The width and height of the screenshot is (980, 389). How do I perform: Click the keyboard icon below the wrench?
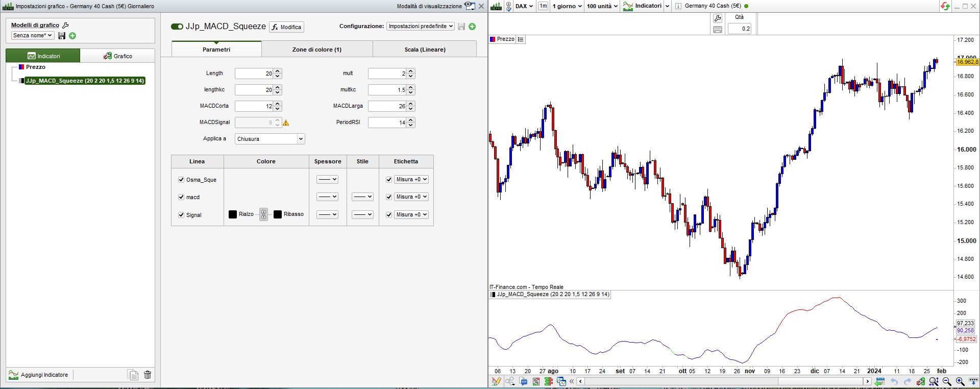tap(717, 30)
